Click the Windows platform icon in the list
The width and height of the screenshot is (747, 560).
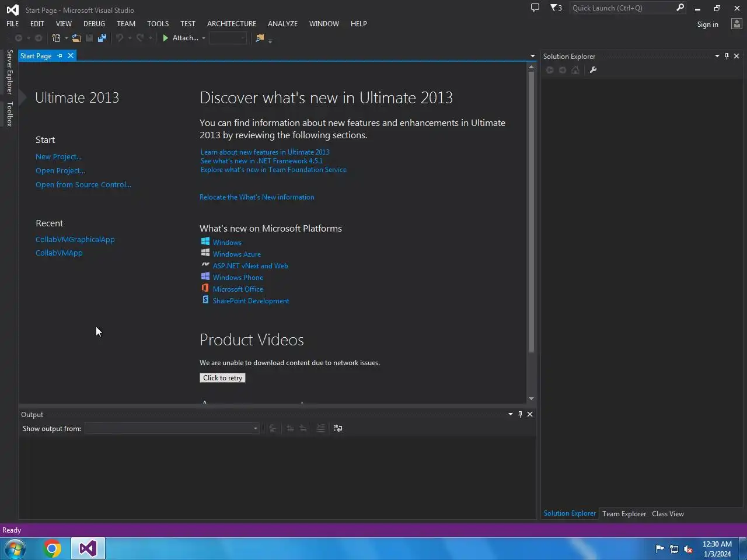(x=205, y=242)
